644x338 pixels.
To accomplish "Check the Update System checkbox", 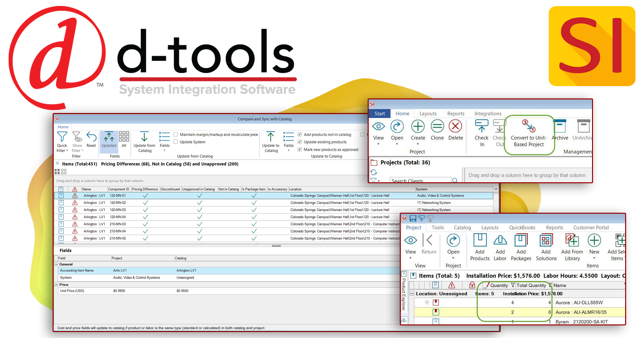I will [x=176, y=142].
